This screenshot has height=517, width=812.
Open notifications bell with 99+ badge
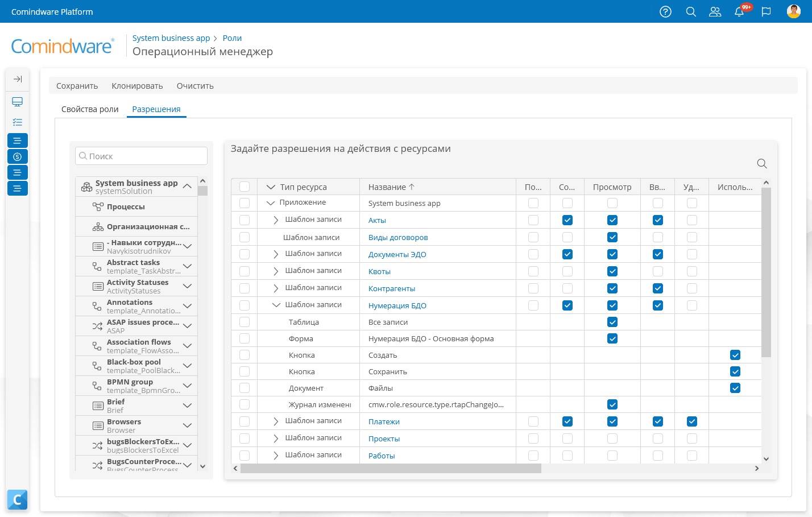(740, 11)
